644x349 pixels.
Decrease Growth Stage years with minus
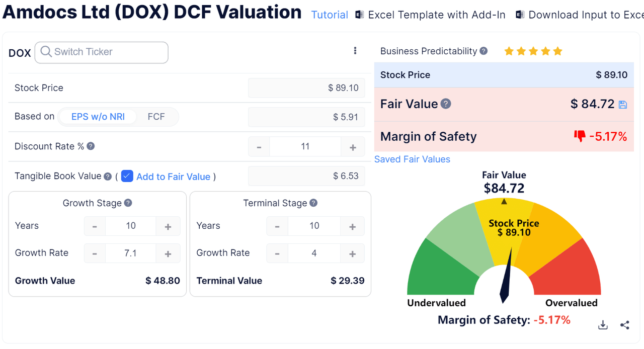coord(95,226)
